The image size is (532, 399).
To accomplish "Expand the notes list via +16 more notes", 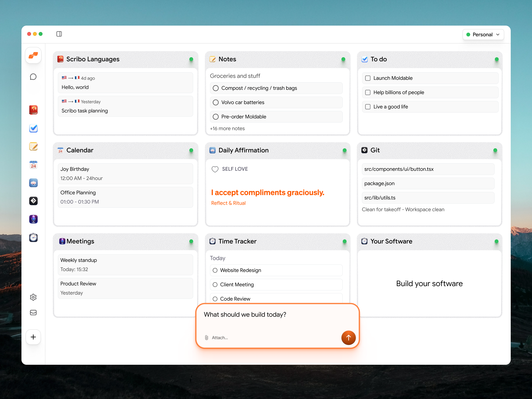I will pos(227,129).
